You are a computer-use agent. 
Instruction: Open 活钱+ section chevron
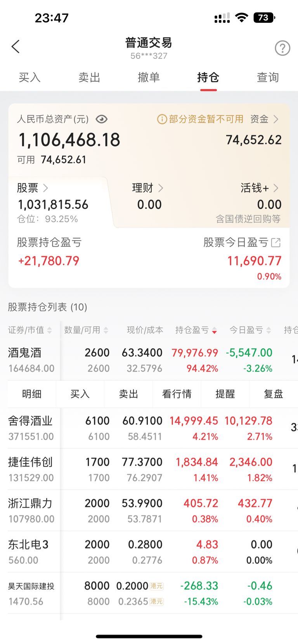[276, 188]
